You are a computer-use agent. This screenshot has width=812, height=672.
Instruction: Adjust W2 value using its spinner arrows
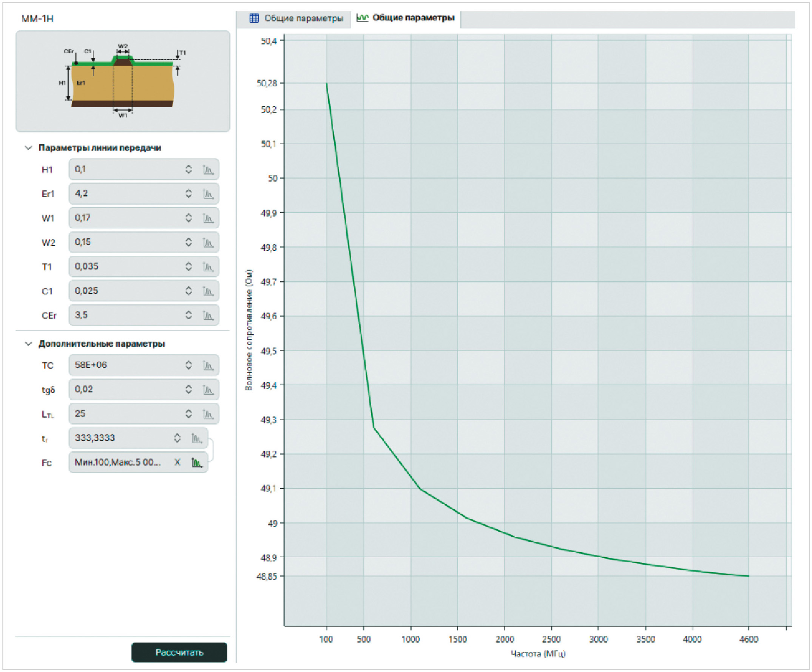click(x=188, y=243)
